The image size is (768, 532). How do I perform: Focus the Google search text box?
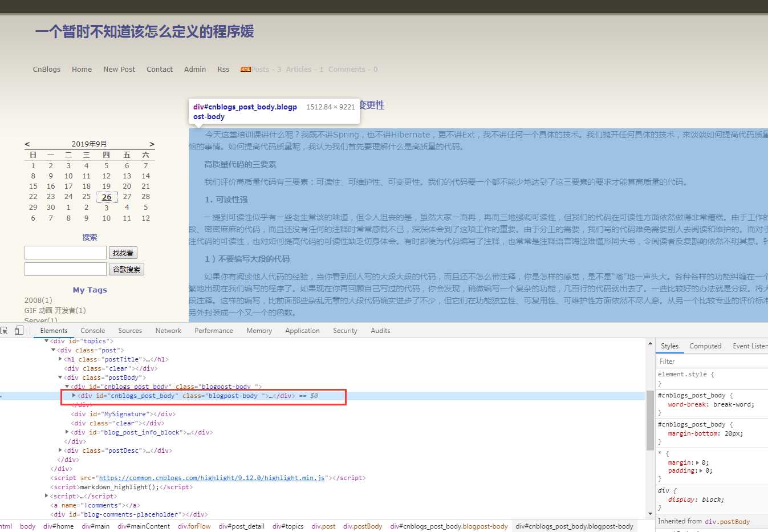(x=66, y=269)
